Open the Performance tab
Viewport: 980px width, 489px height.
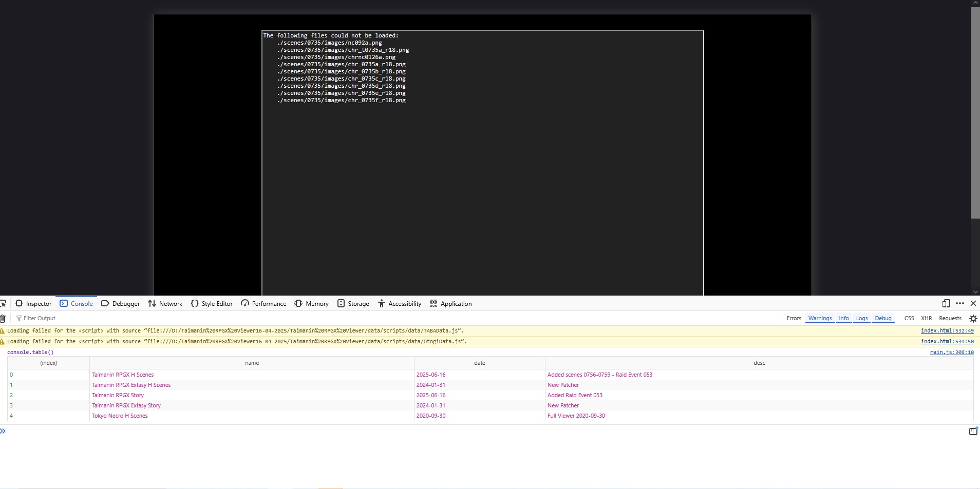(x=263, y=303)
